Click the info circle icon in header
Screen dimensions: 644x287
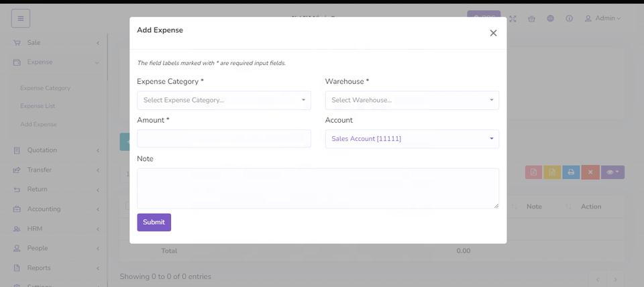569,19
